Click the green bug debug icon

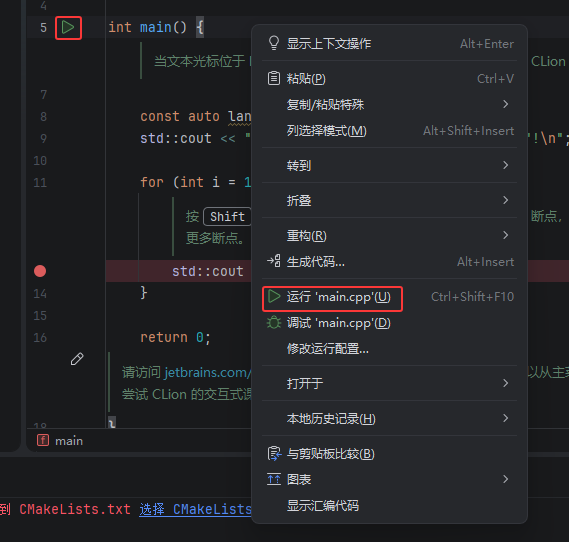pos(274,323)
